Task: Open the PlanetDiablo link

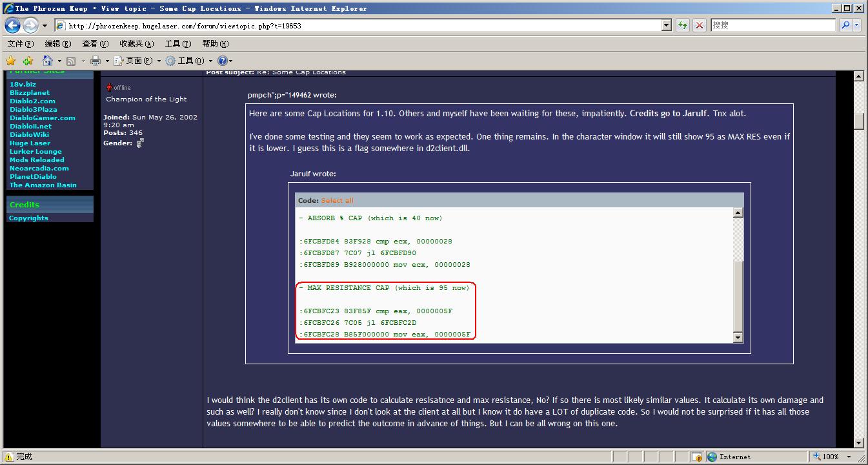Action: click(33, 177)
